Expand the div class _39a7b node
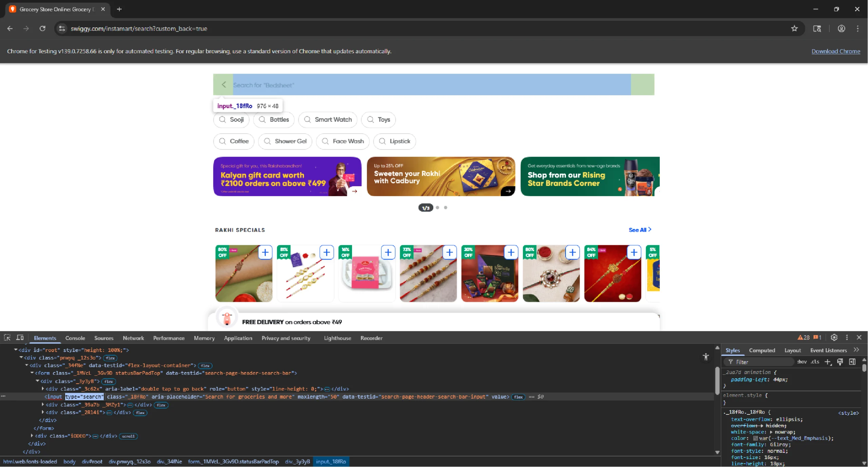The width and height of the screenshot is (868, 467). point(43,405)
